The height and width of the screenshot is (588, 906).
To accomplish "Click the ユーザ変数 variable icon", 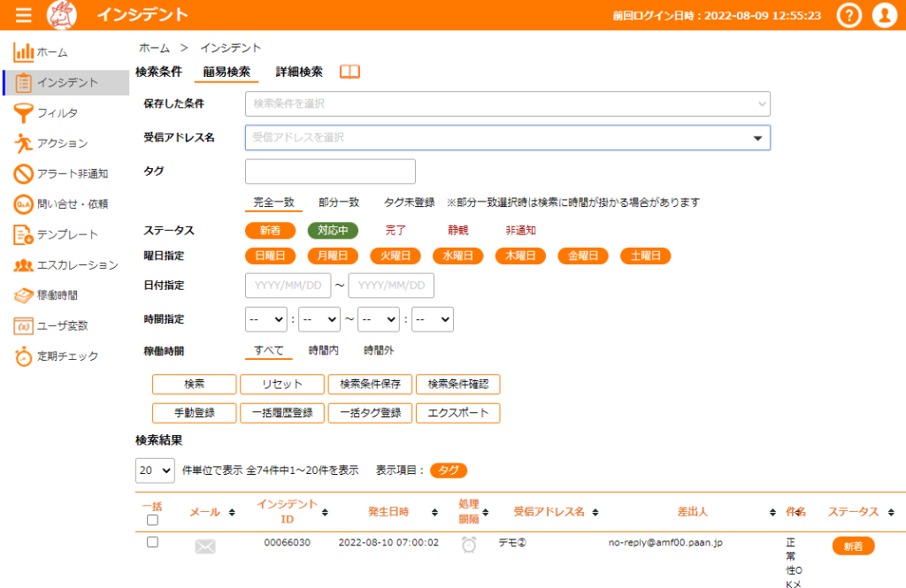I will [x=23, y=325].
